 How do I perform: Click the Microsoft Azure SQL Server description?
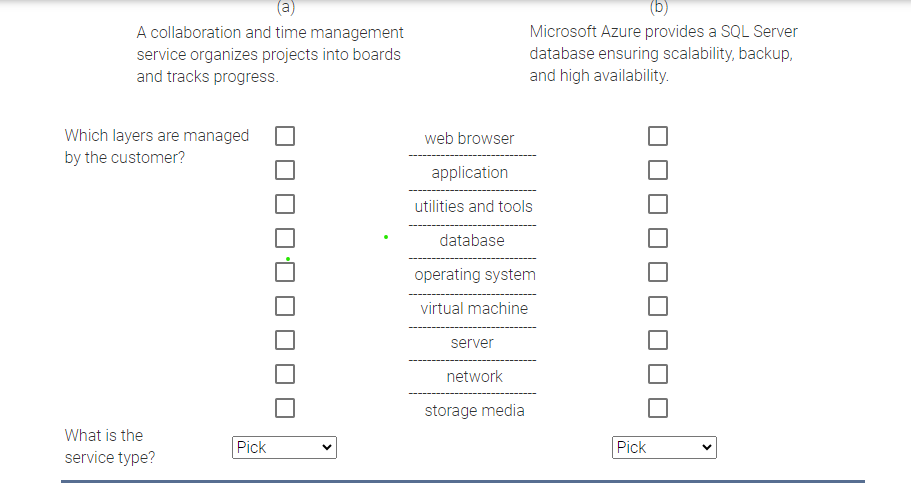pos(663,53)
